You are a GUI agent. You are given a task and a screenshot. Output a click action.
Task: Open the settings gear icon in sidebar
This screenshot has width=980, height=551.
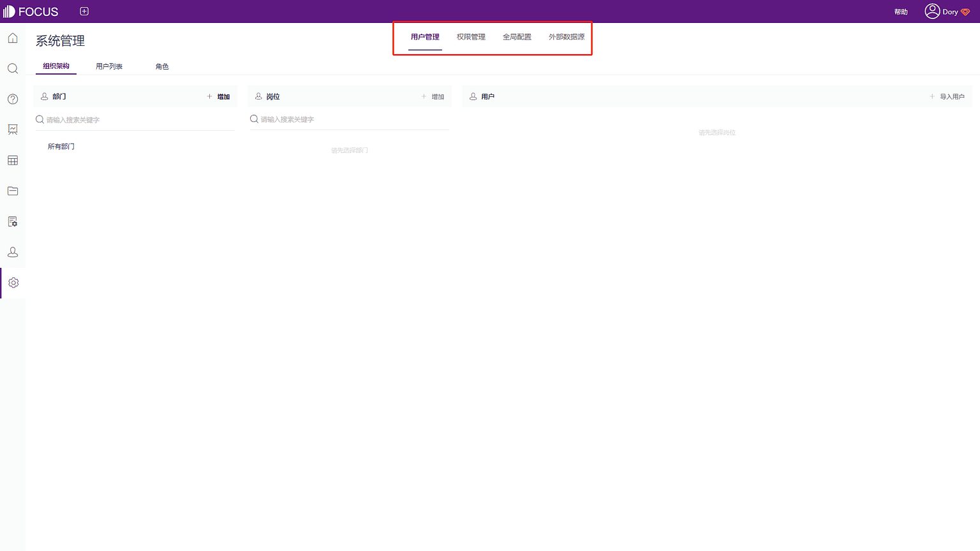pos(13,283)
